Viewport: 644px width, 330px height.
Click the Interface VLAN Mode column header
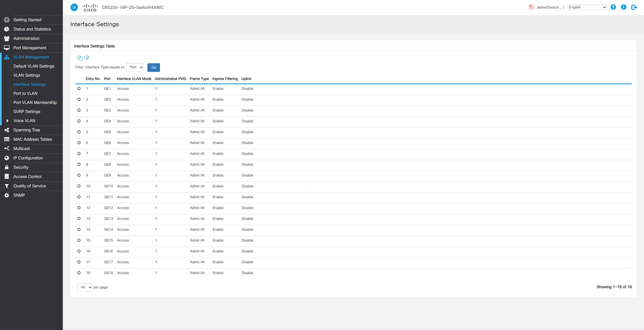coord(134,79)
